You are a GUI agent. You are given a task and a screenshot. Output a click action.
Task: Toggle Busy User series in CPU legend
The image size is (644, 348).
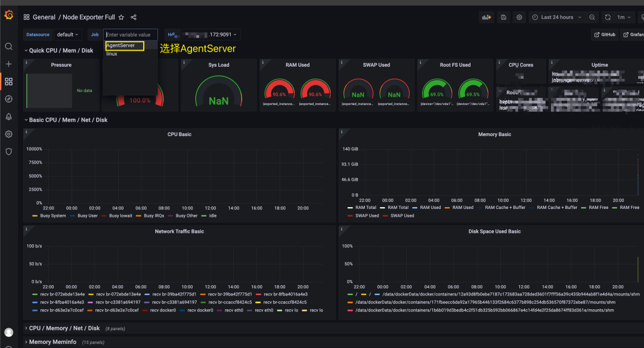coord(88,215)
